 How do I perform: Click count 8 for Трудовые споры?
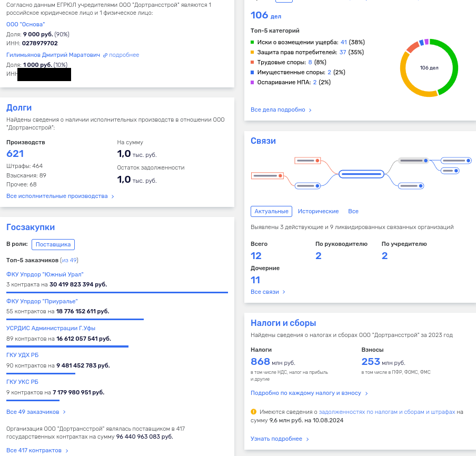310,62
